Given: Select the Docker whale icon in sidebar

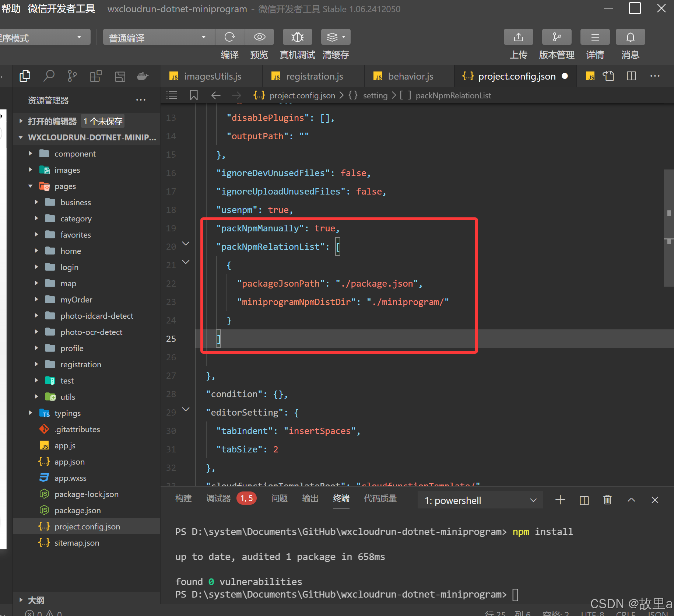Looking at the screenshot, I should [143, 76].
